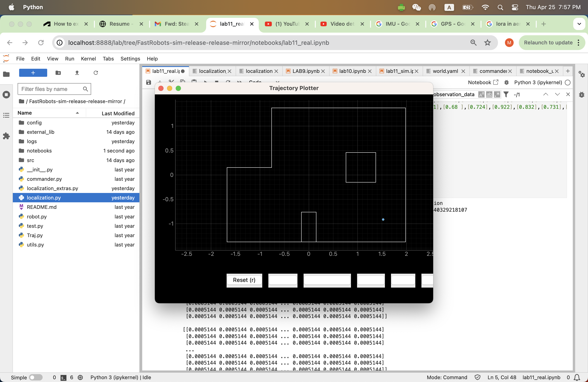This screenshot has height=382, width=588.
Task: Refresh the file browser list
Action: pos(96,73)
